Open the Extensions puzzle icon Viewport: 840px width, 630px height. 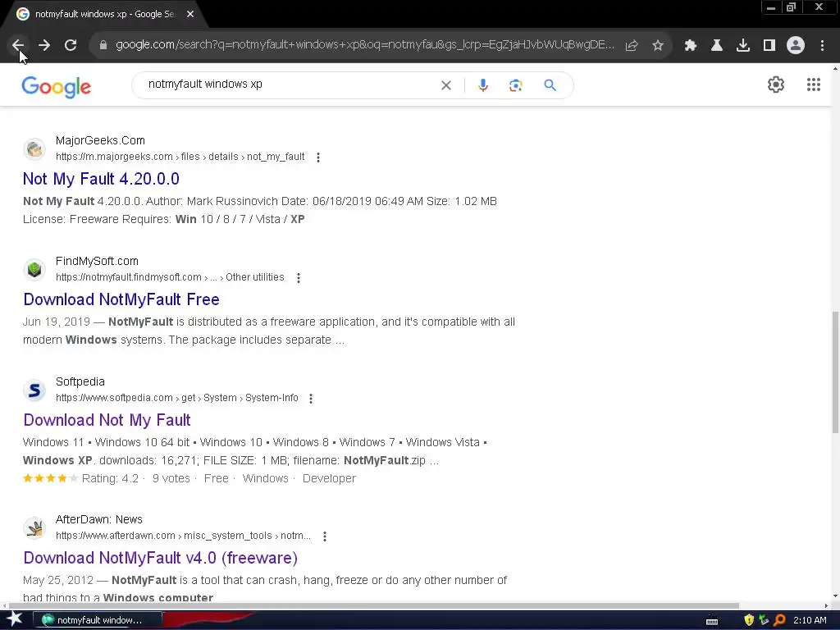tap(690, 46)
